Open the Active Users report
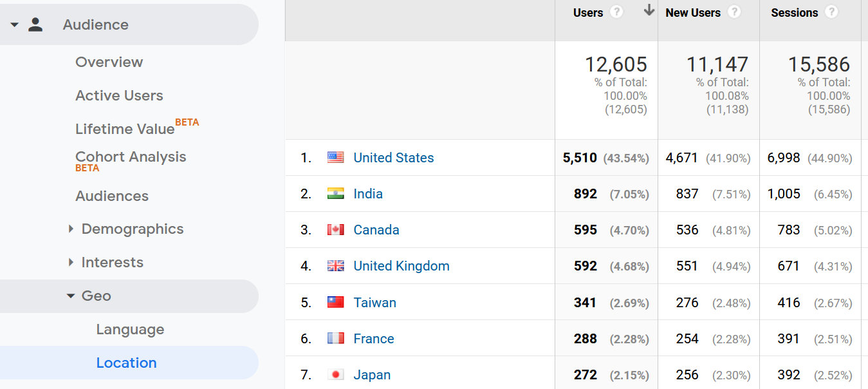Image resolution: width=868 pixels, height=389 pixels. pos(119,96)
